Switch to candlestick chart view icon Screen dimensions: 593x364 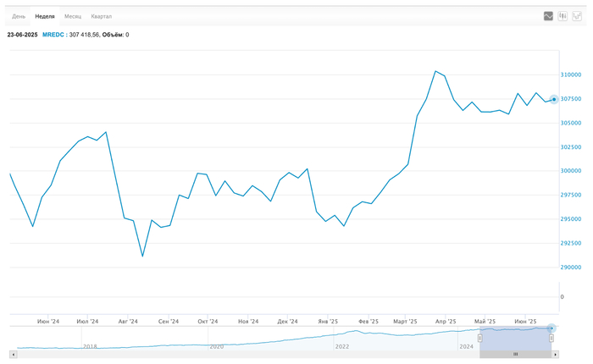[x=563, y=16]
